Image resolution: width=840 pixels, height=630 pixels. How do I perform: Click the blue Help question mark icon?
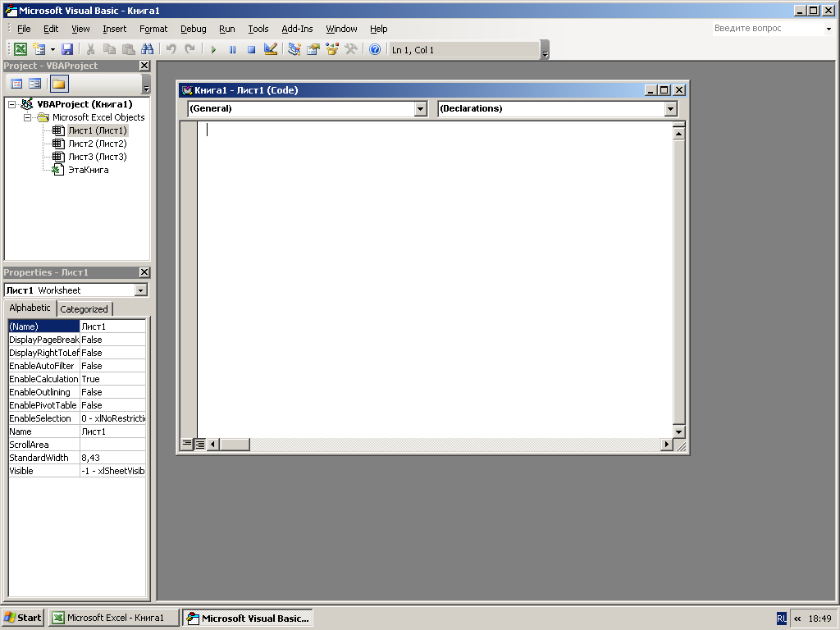point(375,49)
